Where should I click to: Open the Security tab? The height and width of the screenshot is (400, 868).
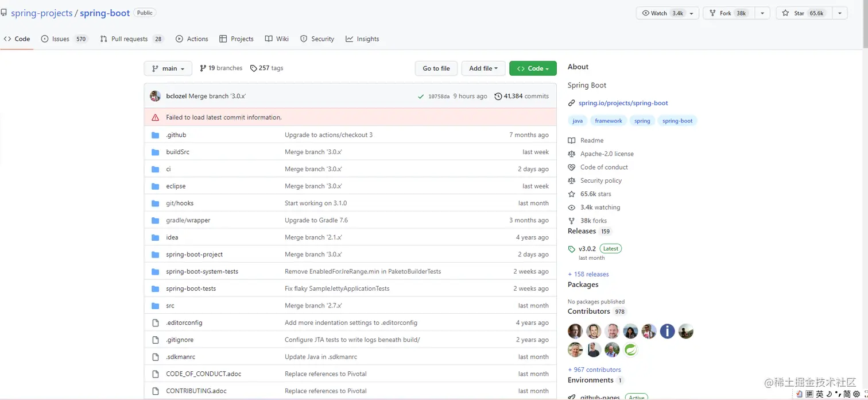coord(317,39)
